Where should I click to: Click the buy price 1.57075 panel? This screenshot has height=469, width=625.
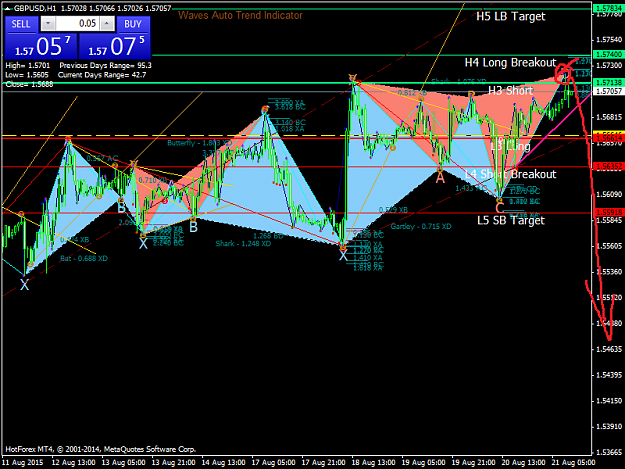pyautogui.click(x=115, y=46)
